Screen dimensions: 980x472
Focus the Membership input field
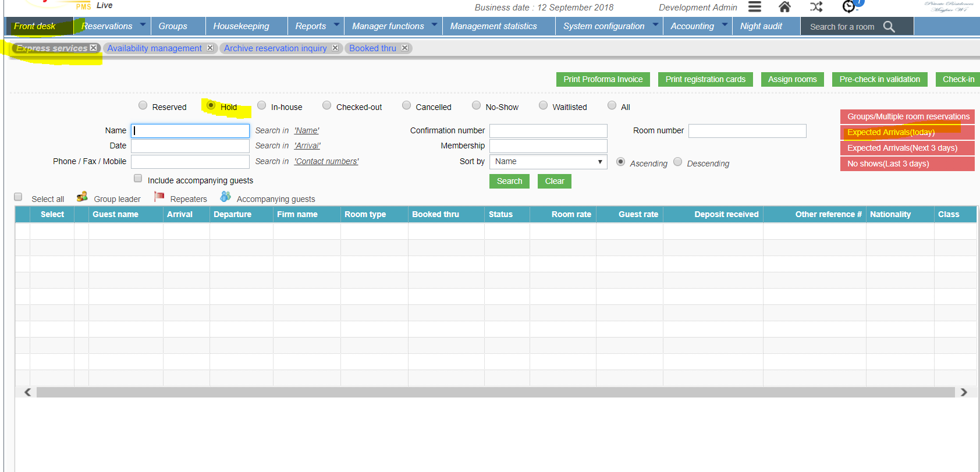pyautogui.click(x=548, y=146)
